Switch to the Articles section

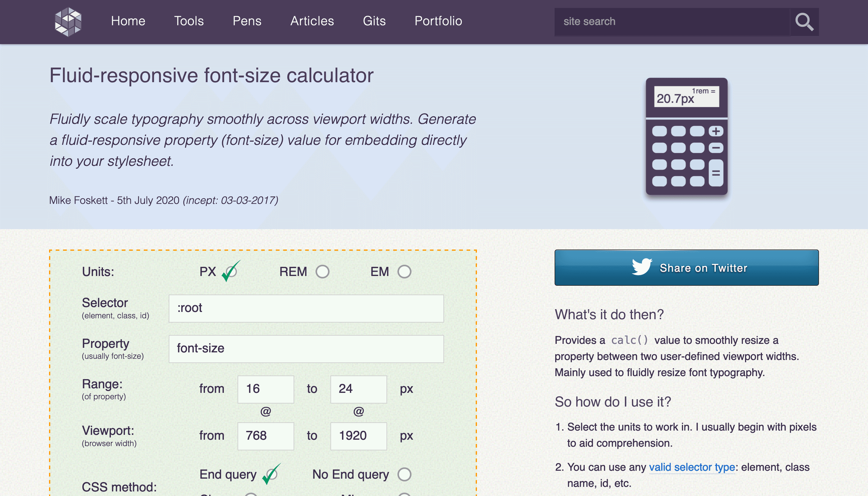tap(312, 21)
